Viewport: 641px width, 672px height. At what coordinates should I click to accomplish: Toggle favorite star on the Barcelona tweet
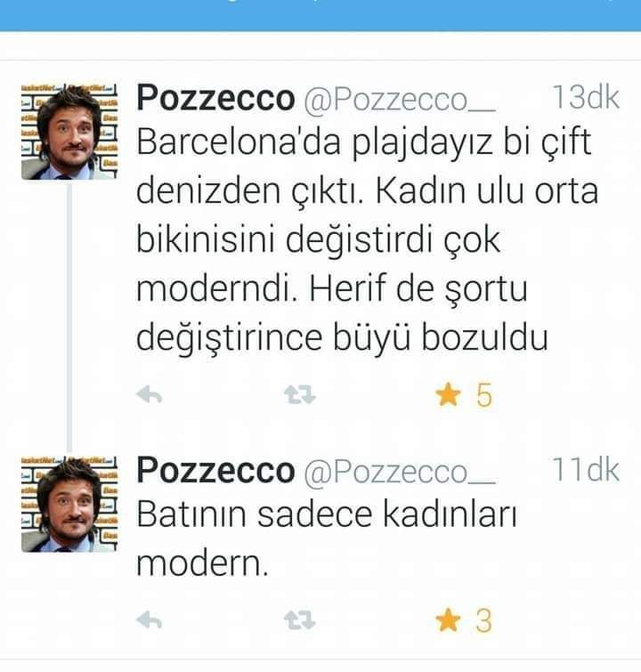tap(448, 394)
